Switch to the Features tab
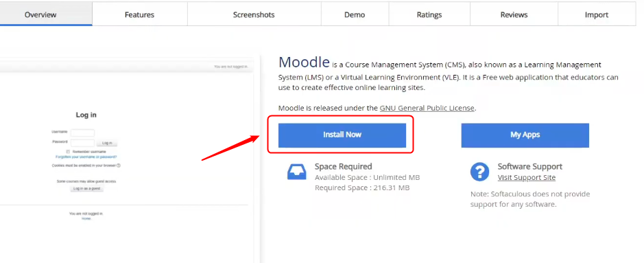Viewport: 644px width, 263px height. 140,14
